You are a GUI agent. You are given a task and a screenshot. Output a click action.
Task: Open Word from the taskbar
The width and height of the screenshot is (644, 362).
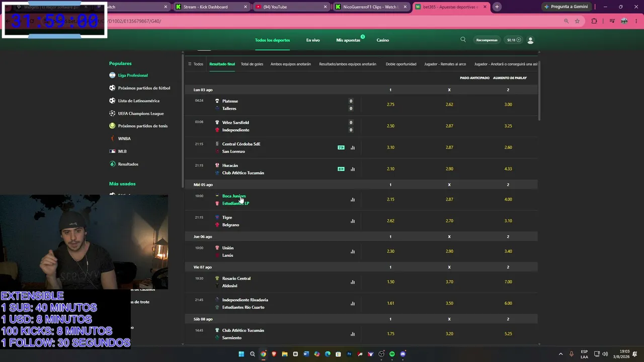click(306, 354)
